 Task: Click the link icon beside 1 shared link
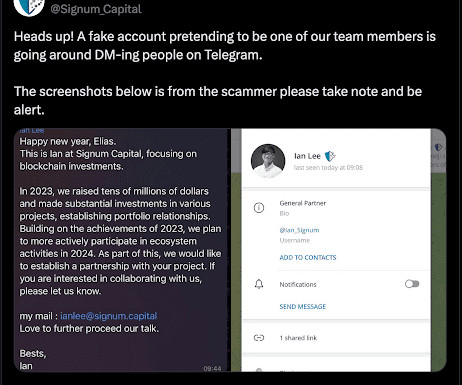tap(259, 338)
